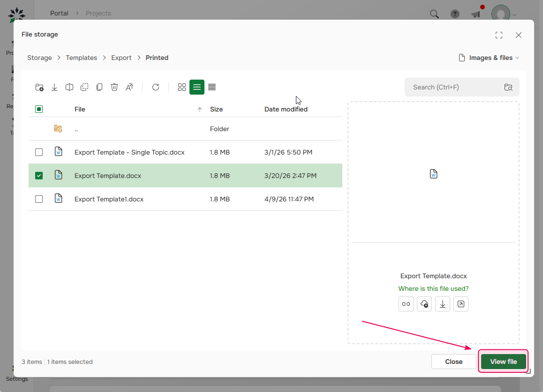Click Printed in breadcrumb
This screenshot has width=543, height=392.
[157, 58]
